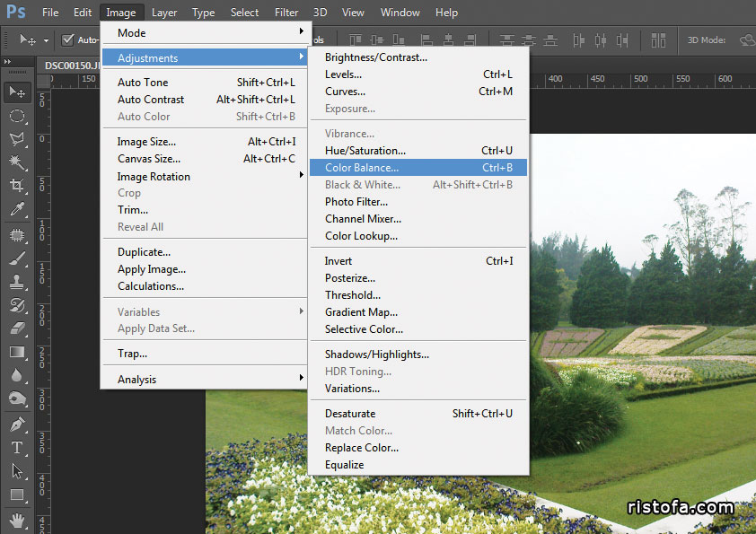The height and width of the screenshot is (534, 756).
Task: Select the Spot Healing Brush tool
Action: coord(17,235)
